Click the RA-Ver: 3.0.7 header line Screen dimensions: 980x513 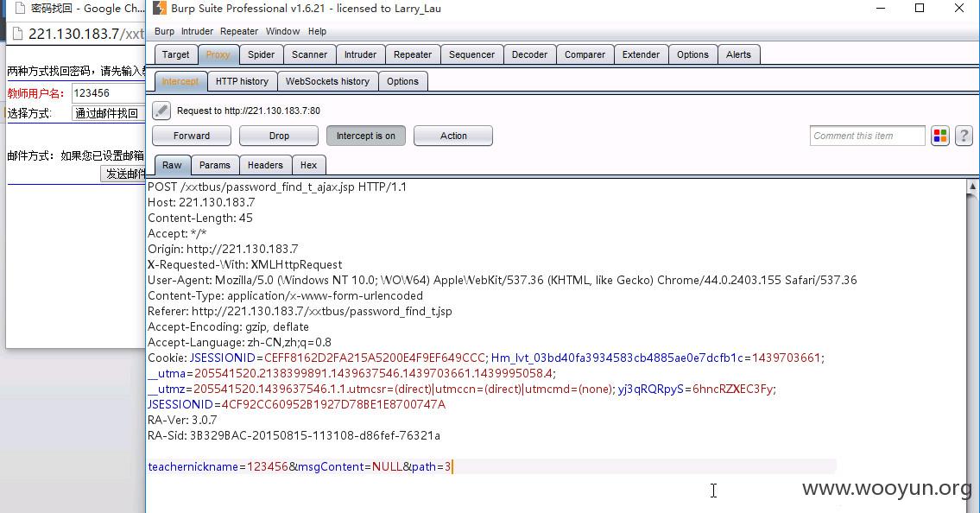coord(182,420)
